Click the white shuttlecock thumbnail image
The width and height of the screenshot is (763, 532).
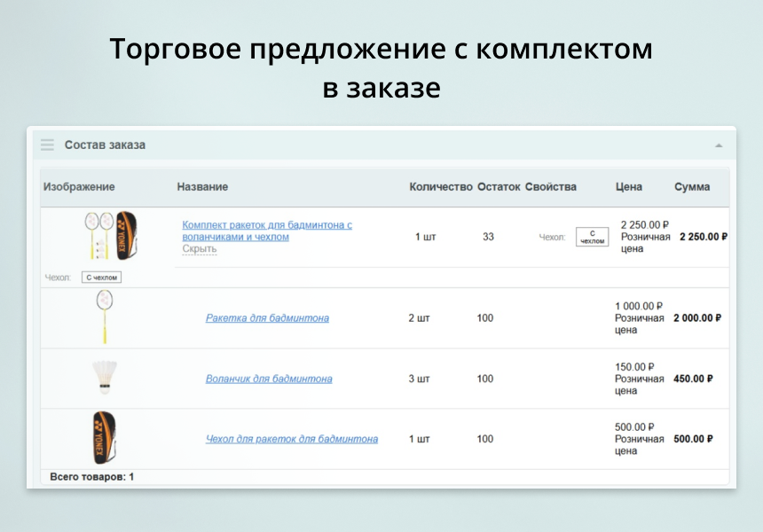105,377
